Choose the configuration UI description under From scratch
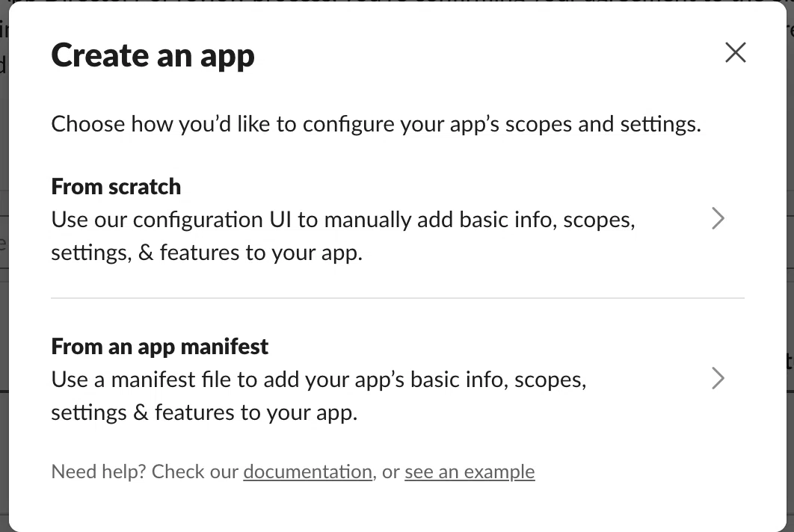794x532 pixels. tap(343, 236)
